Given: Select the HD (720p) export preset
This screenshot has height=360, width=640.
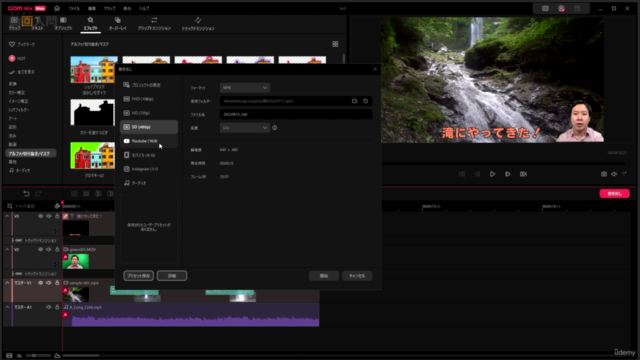Looking at the screenshot, I should point(149,113).
